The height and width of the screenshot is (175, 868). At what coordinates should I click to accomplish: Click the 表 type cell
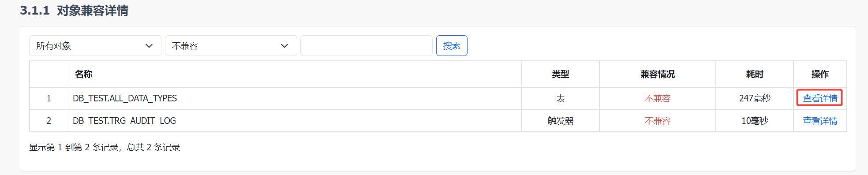click(561, 98)
